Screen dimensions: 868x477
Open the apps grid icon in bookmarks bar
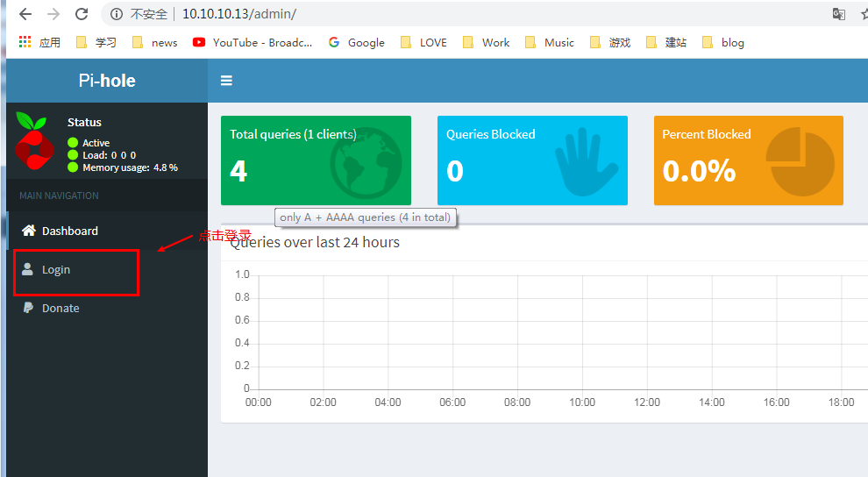click(25, 42)
